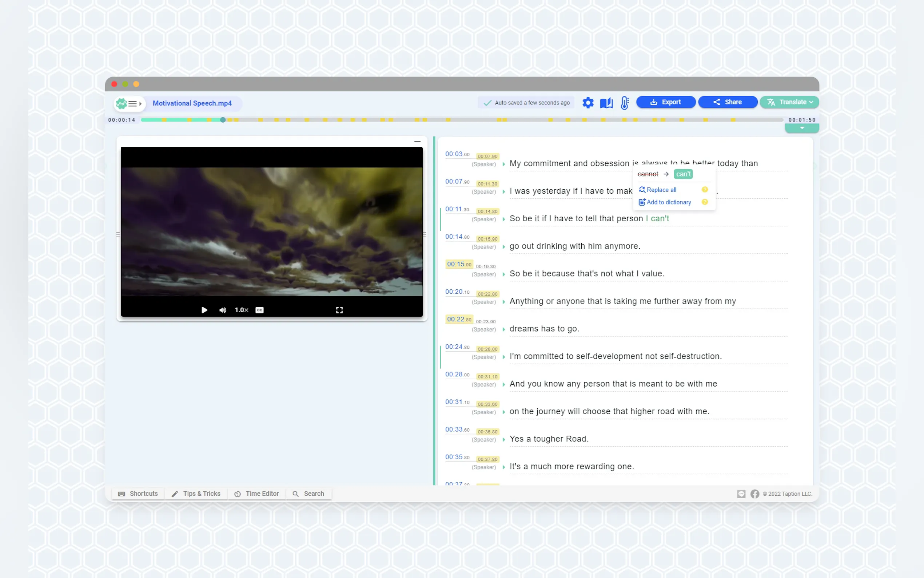Click Replace all in popup

point(661,190)
